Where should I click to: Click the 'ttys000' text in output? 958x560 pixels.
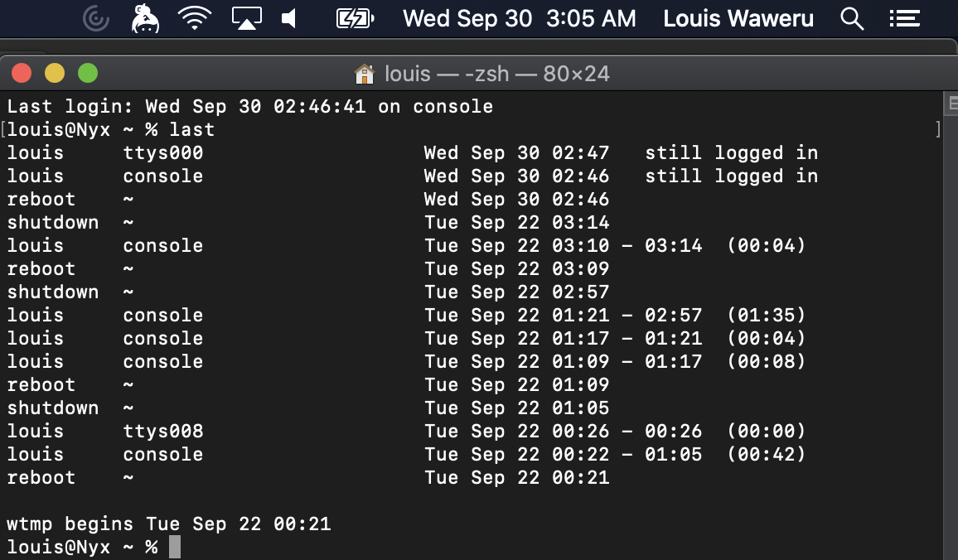click(x=163, y=152)
